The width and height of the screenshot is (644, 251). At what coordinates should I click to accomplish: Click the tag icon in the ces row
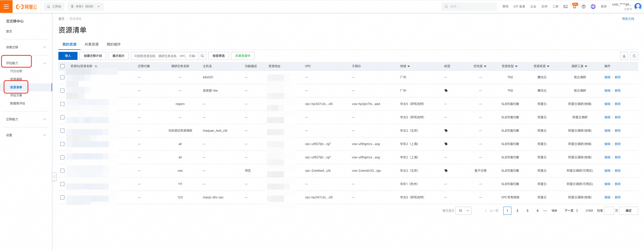click(446, 171)
